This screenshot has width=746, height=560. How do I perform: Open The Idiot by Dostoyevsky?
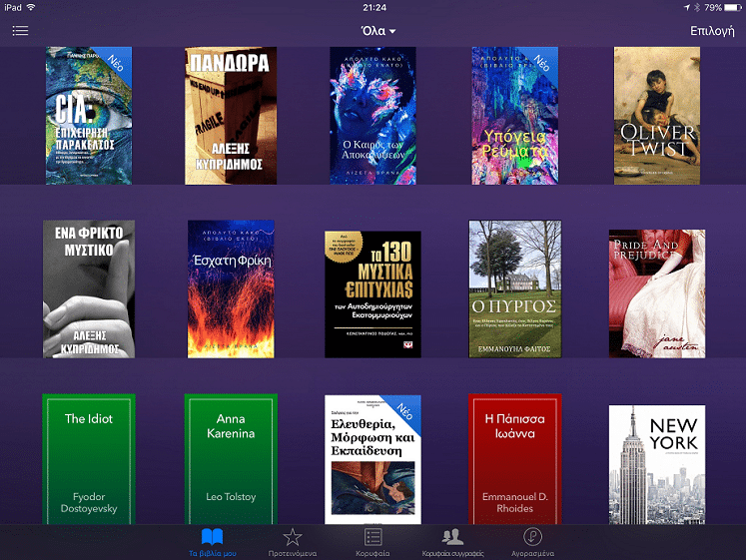click(89, 459)
